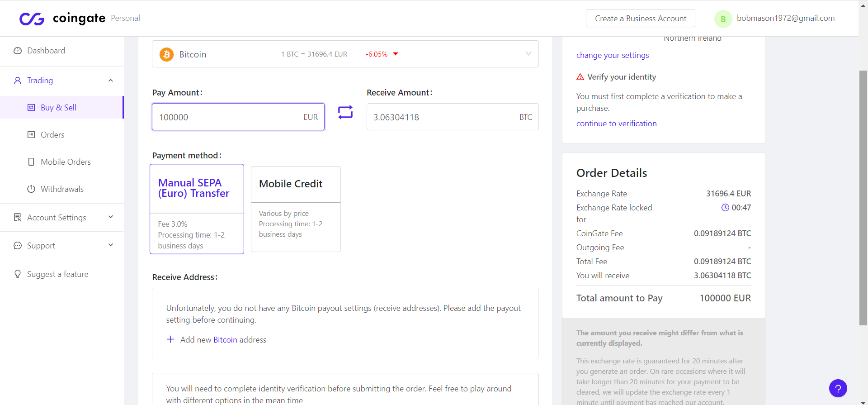Click the red price decrease arrow

[x=396, y=54]
